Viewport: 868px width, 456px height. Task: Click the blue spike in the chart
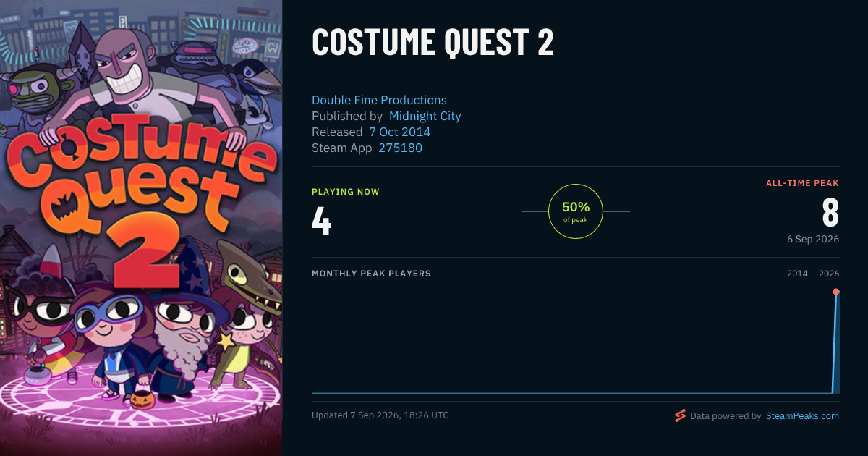[x=835, y=344]
